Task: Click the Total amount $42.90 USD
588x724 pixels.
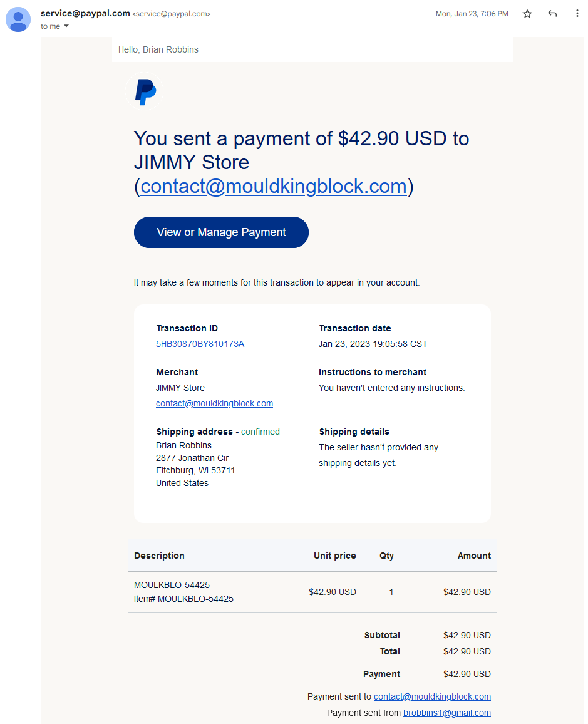Action: (467, 651)
